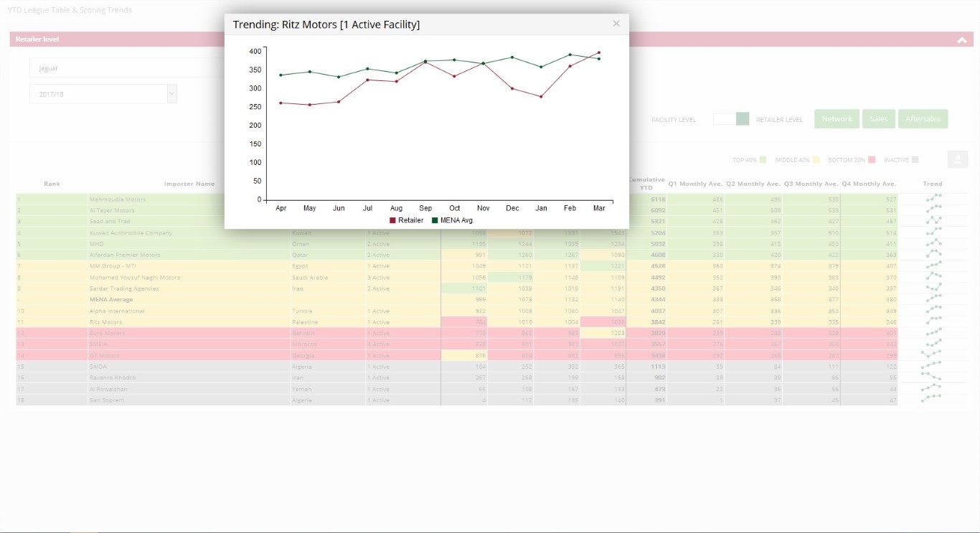Screen dimensions: 980x533
Task: Close the Ritz Motors trending popup
Action: pyautogui.click(x=616, y=24)
